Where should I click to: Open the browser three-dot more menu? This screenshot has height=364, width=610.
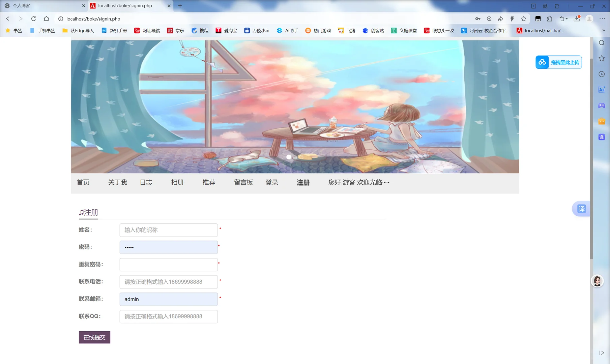(603, 19)
